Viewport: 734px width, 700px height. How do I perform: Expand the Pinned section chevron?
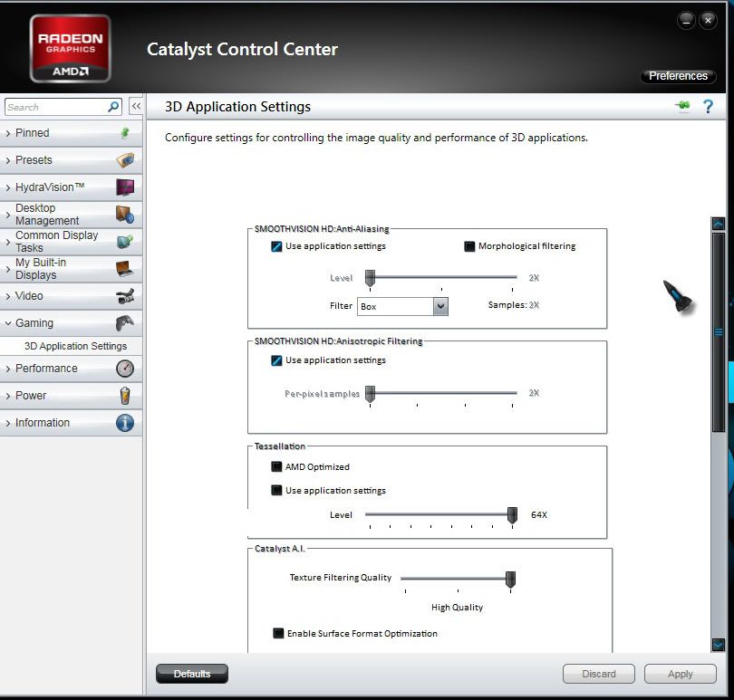pos(8,133)
